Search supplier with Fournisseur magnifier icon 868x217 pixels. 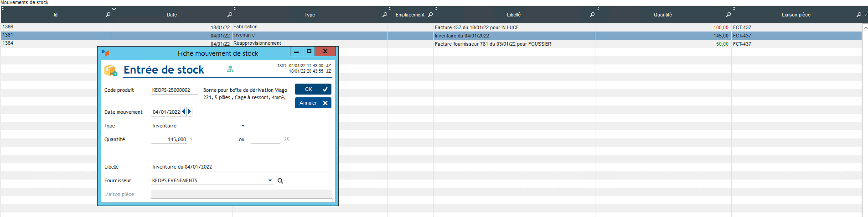[280, 181]
